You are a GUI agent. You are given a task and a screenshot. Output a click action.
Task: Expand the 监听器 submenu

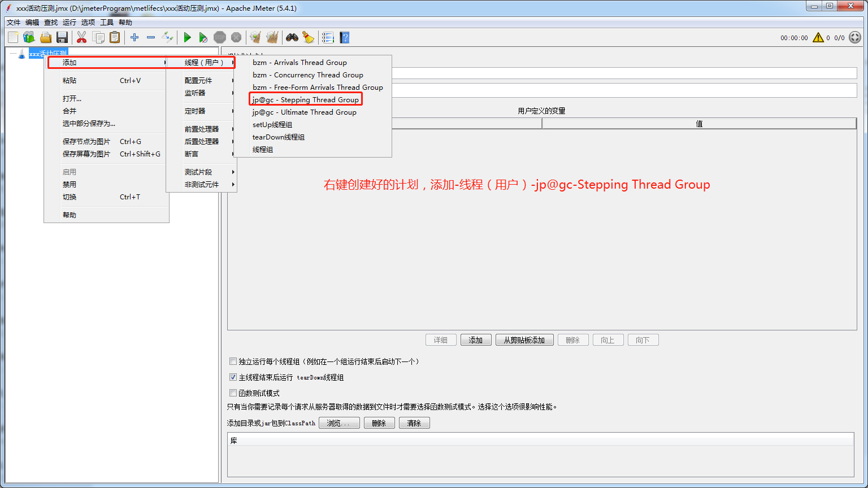tap(195, 93)
